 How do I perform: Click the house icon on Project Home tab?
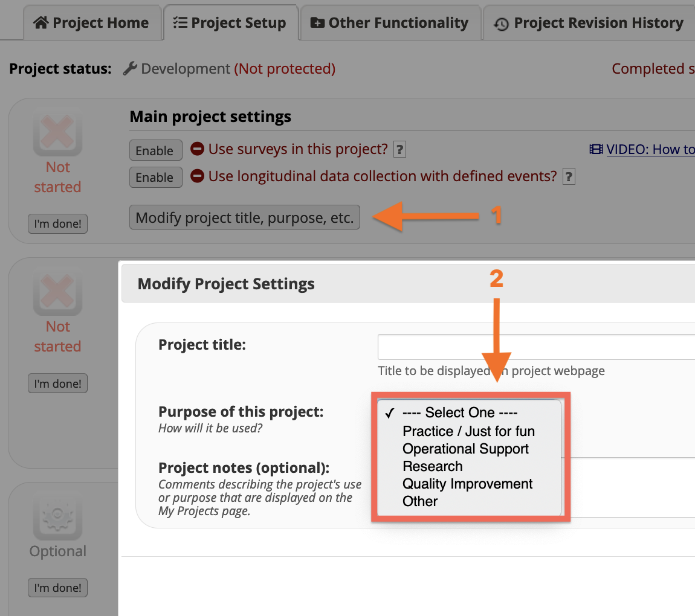(41, 23)
